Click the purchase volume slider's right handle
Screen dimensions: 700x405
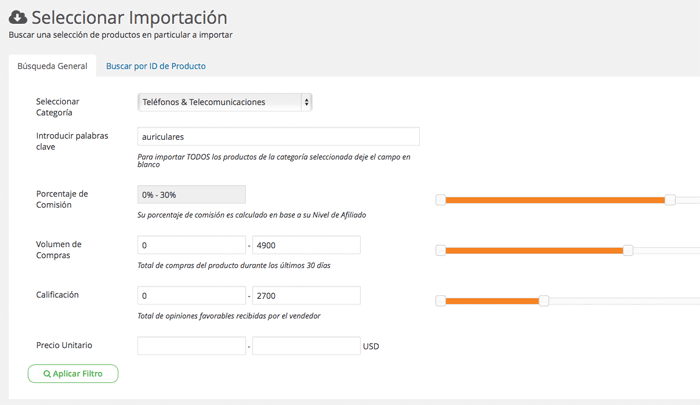628,250
